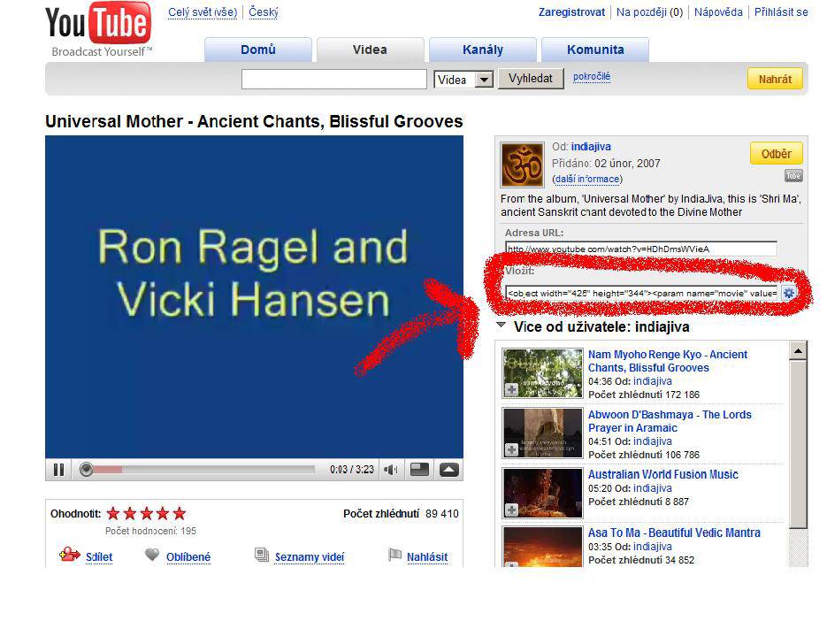Screen dimensions: 827x644
Task: Open the Videa search type dropdown
Action: coord(483,80)
